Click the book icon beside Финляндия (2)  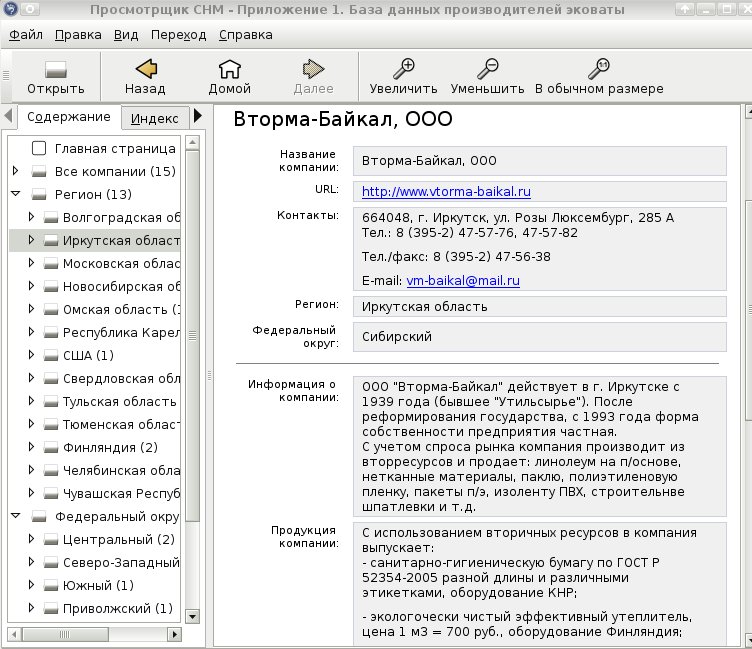[51, 448]
